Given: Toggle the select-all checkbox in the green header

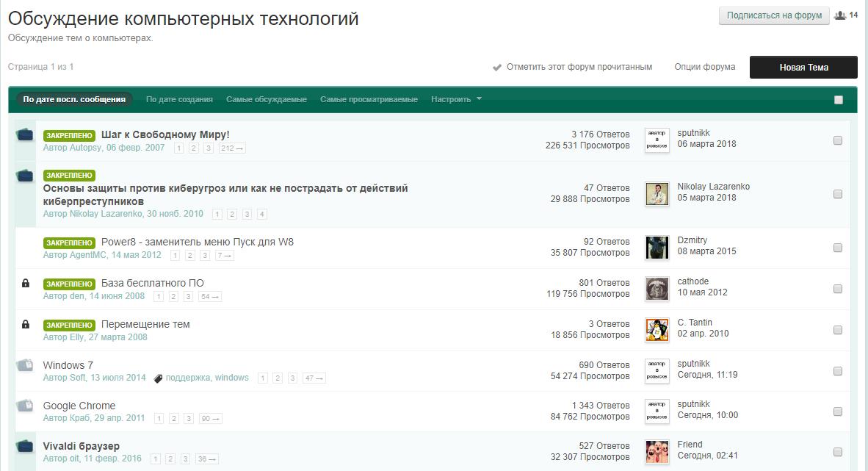Looking at the screenshot, I should pyautogui.click(x=838, y=100).
